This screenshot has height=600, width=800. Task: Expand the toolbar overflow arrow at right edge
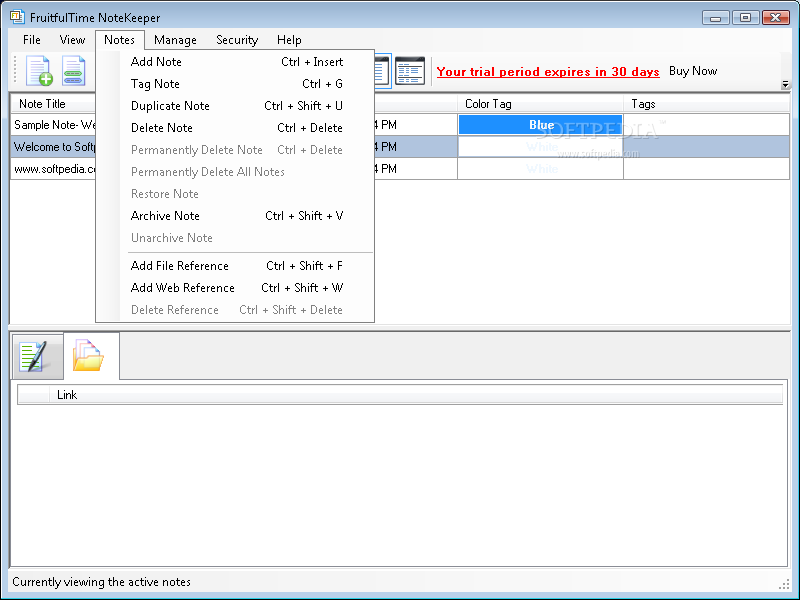(x=785, y=84)
